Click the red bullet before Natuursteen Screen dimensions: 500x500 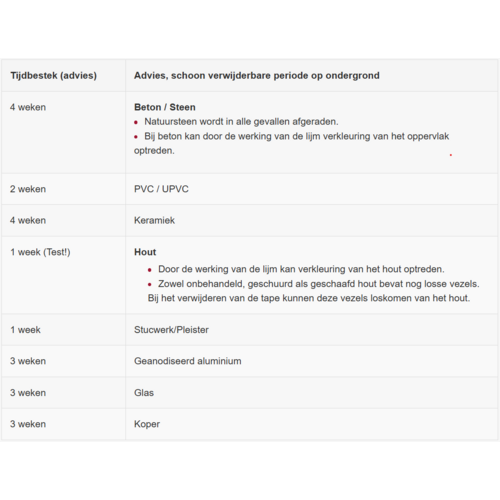[x=136, y=122]
